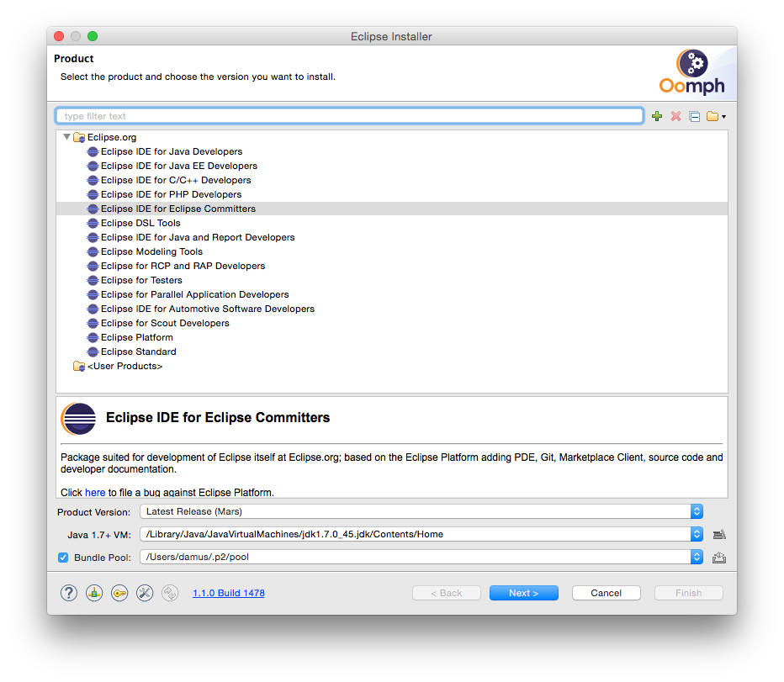This screenshot has height=682, width=784.
Task: Select Eclipse IDE for Automotive Software Developers
Action: tap(208, 309)
